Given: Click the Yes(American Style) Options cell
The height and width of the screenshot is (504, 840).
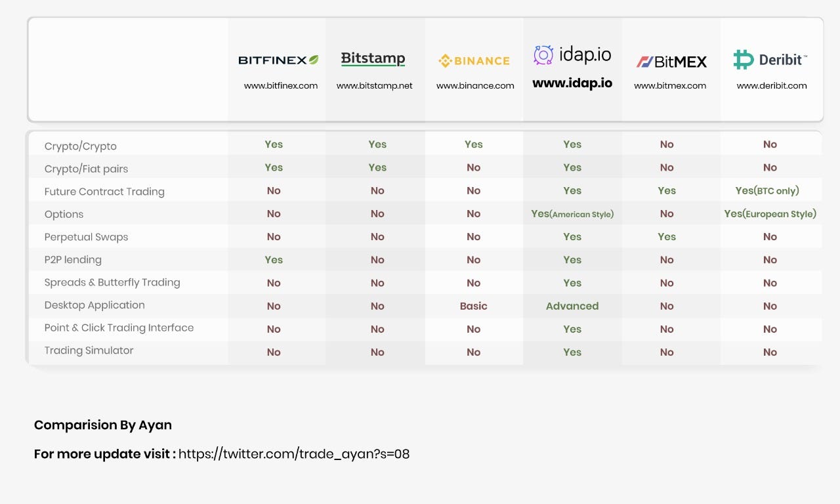Looking at the screenshot, I should (x=572, y=214).
